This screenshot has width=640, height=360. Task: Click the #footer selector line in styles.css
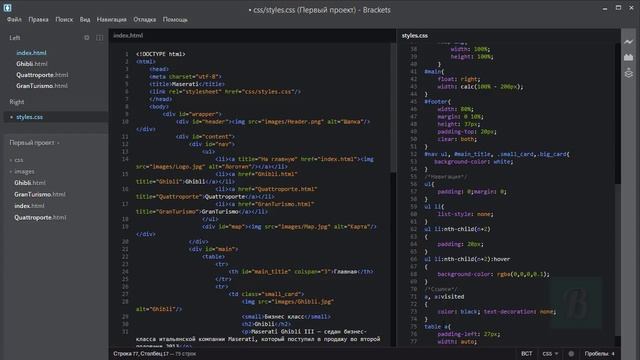coord(437,102)
